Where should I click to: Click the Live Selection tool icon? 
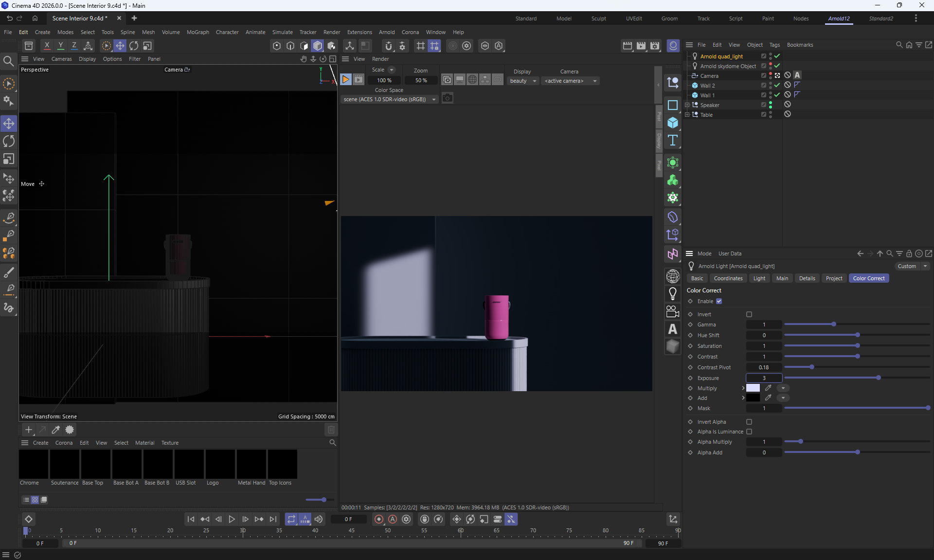point(9,84)
